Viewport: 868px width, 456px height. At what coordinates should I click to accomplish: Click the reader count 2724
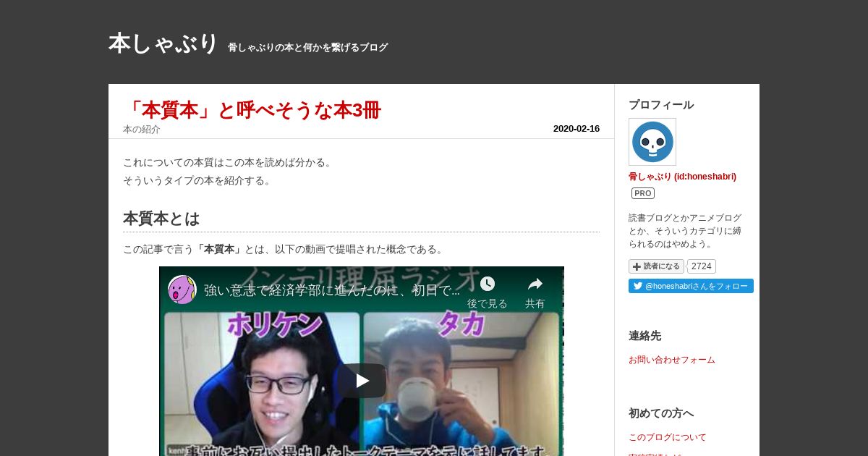pos(702,266)
